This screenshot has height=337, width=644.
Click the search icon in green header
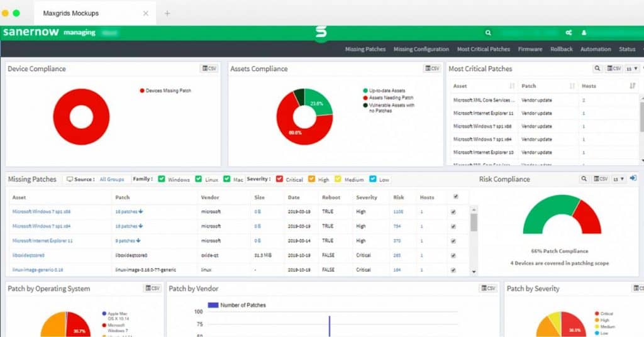[488, 33]
